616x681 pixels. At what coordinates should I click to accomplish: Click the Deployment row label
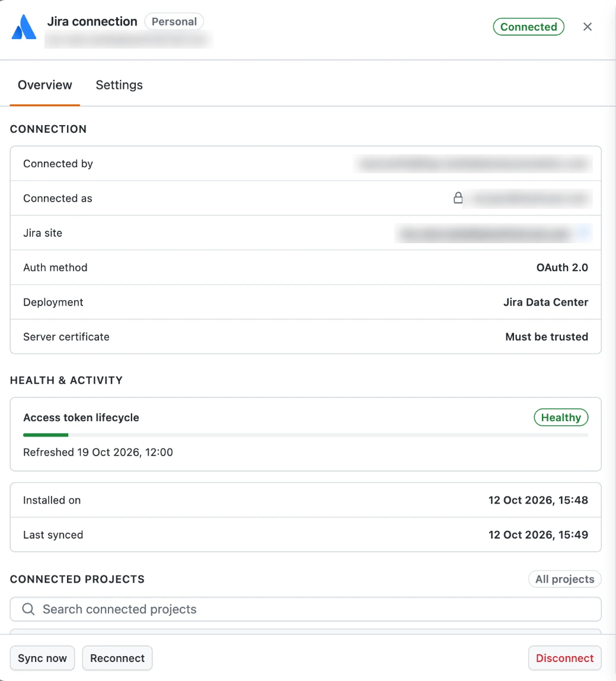click(x=53, y=303)
